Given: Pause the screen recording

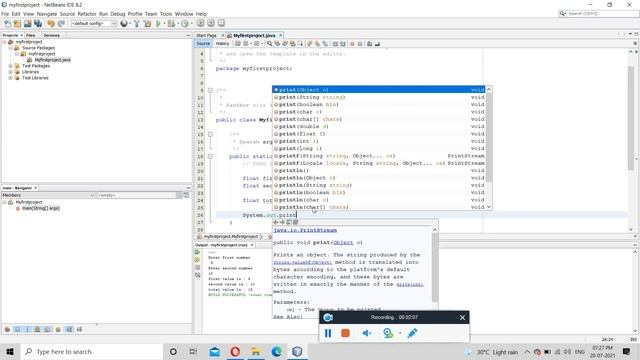Looking at the screenshot, I should click(328, 333).
